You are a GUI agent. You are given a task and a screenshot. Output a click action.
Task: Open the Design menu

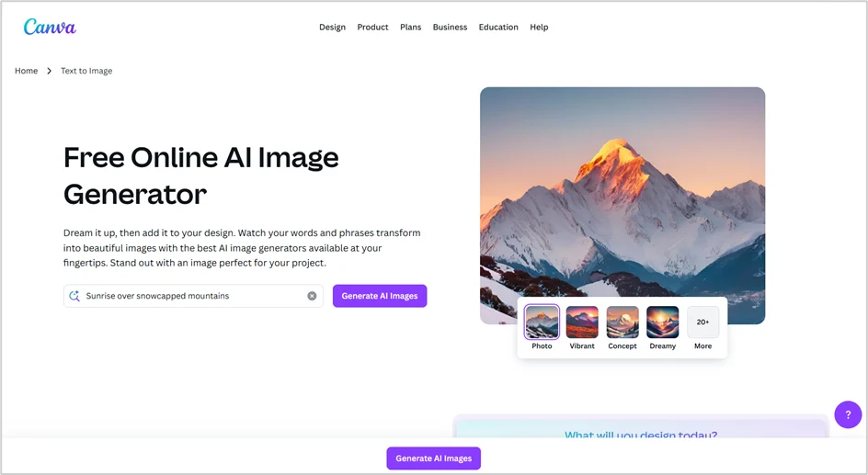[332, 27]
